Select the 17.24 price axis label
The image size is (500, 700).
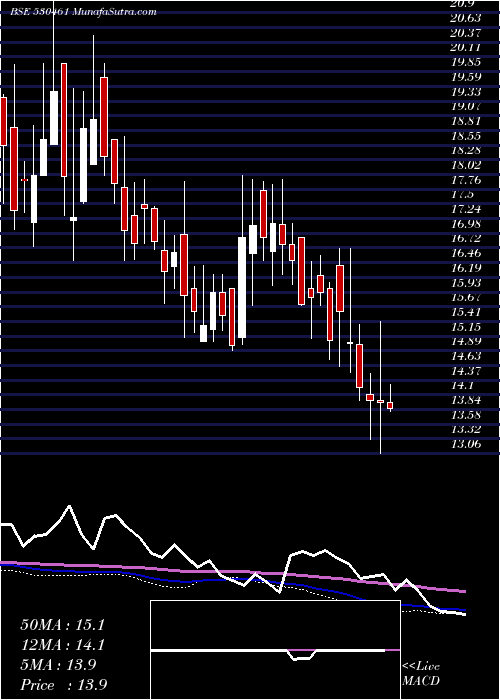(466, 209)
